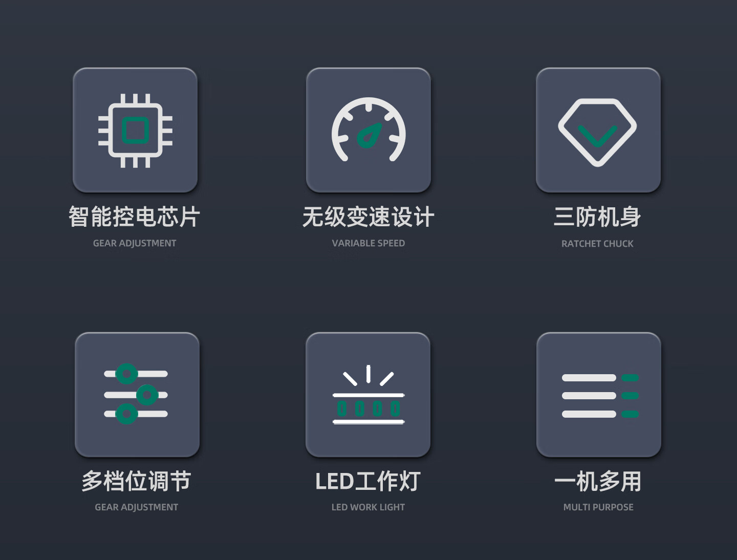Viewport: 737px width, 560px height.
Task: Click the RATCHET CHUCK subtitle
Action: 597,244
